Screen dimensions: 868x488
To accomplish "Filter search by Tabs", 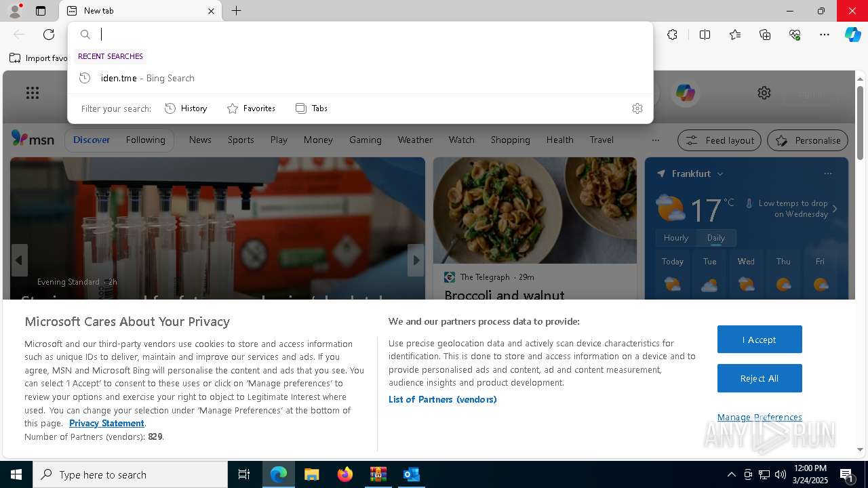I will tap(312, 108).
